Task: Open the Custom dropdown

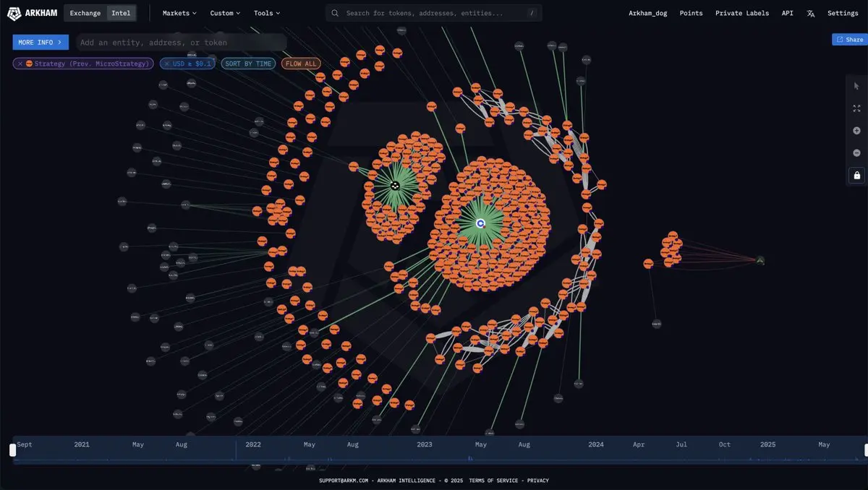Action: (x=225, y=13)
